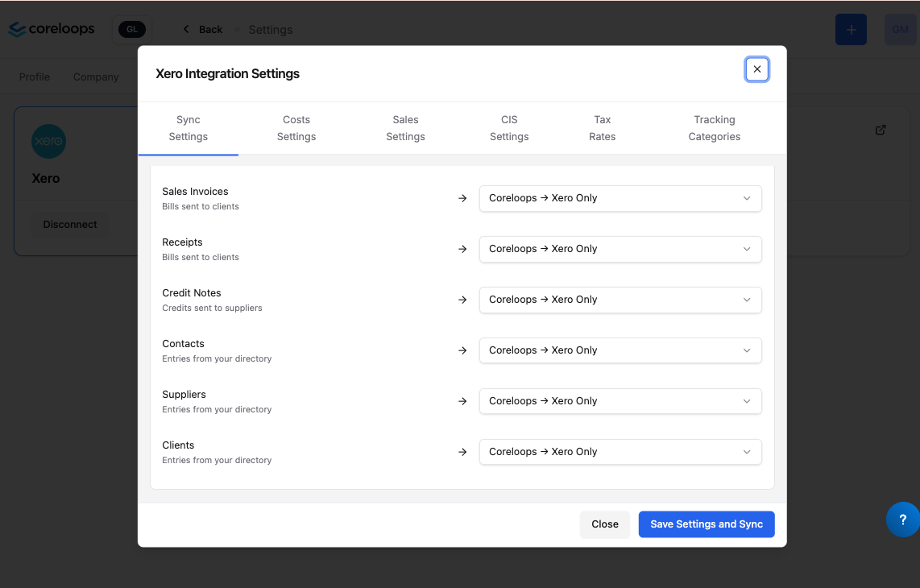Screen dimensions: 920x588
Task: Click the arrow icon beside Credit Notes
Action: (x=462, y=300)
